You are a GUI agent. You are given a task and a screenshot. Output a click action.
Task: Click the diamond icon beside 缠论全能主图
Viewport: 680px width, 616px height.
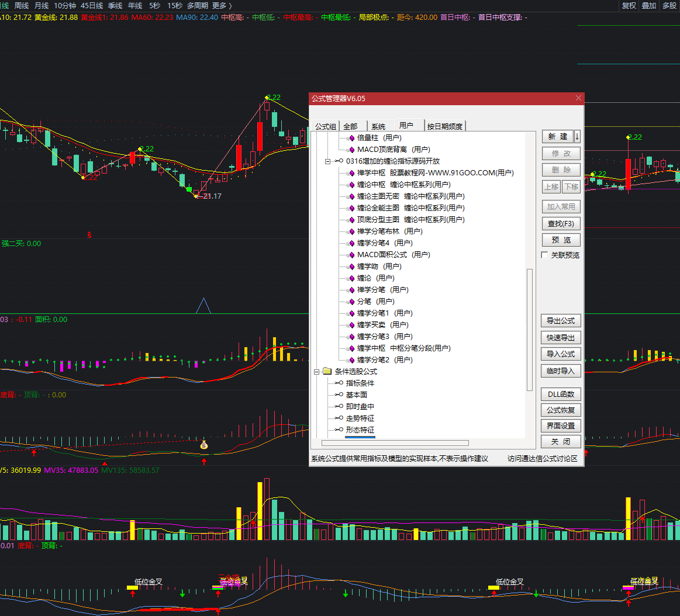pyautogui.click(x=352, y=208)
